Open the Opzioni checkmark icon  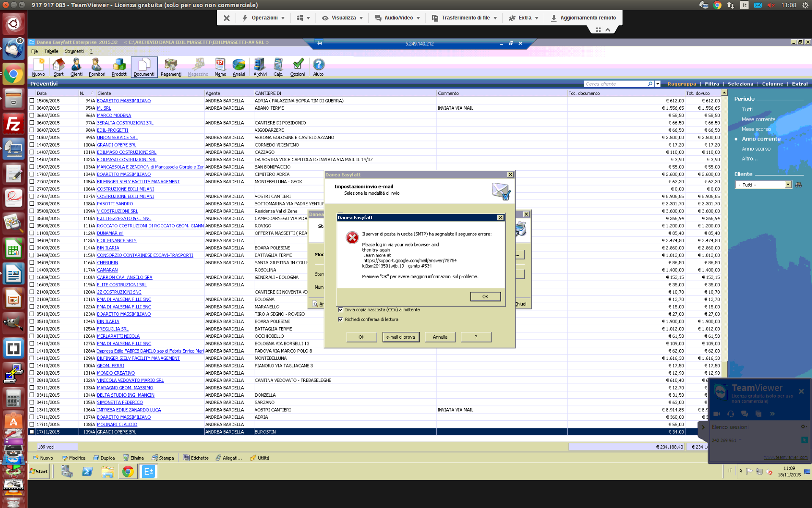click(298, 67)
